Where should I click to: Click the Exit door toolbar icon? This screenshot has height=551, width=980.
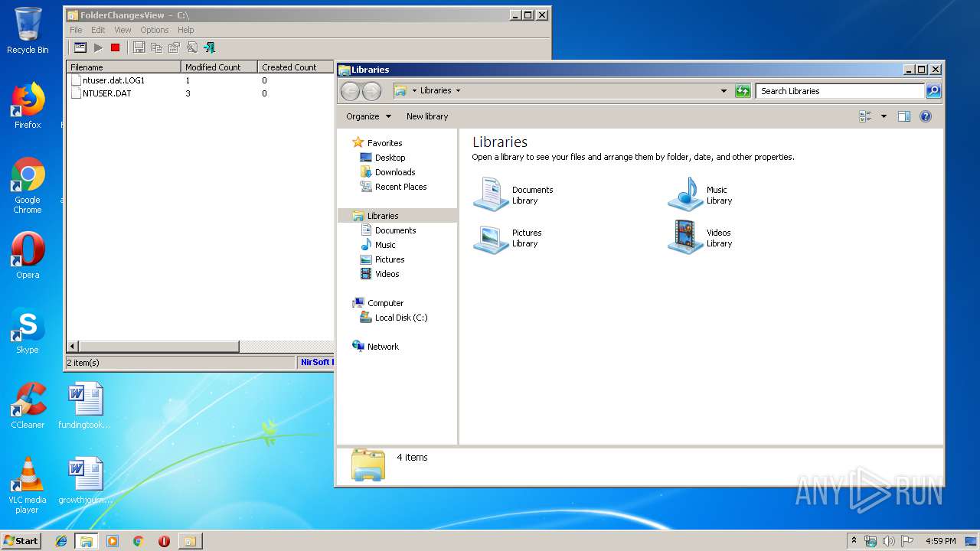pos(209,47)
